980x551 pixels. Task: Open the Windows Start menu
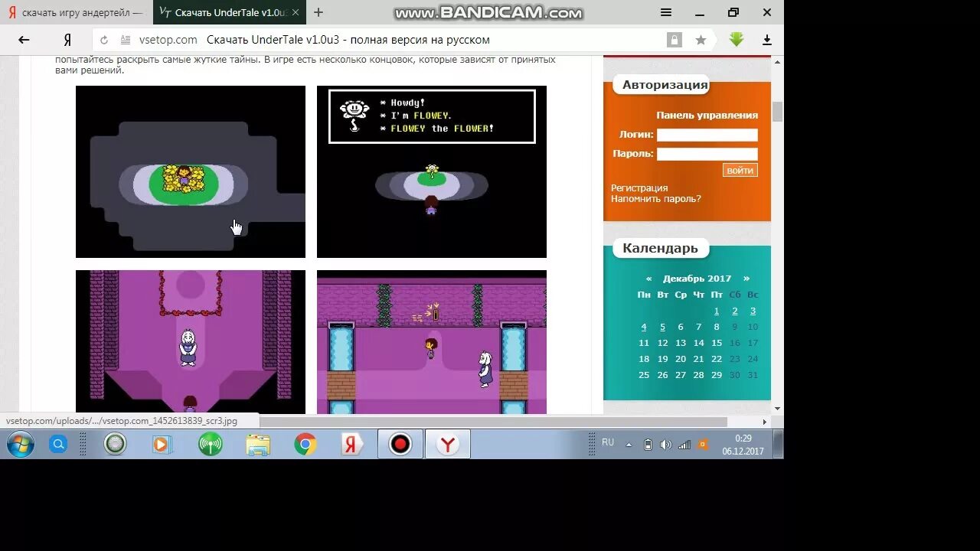21,444
